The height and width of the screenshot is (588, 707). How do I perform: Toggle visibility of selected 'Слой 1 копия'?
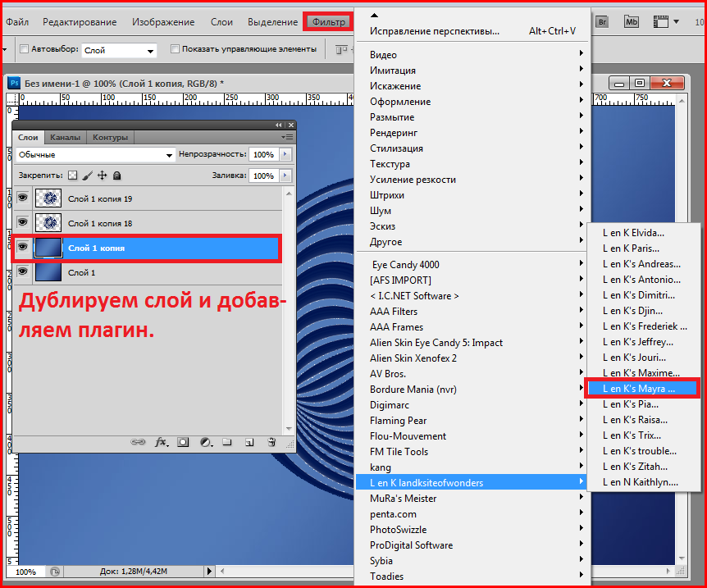pyautogui.click(x=22, y=247)
